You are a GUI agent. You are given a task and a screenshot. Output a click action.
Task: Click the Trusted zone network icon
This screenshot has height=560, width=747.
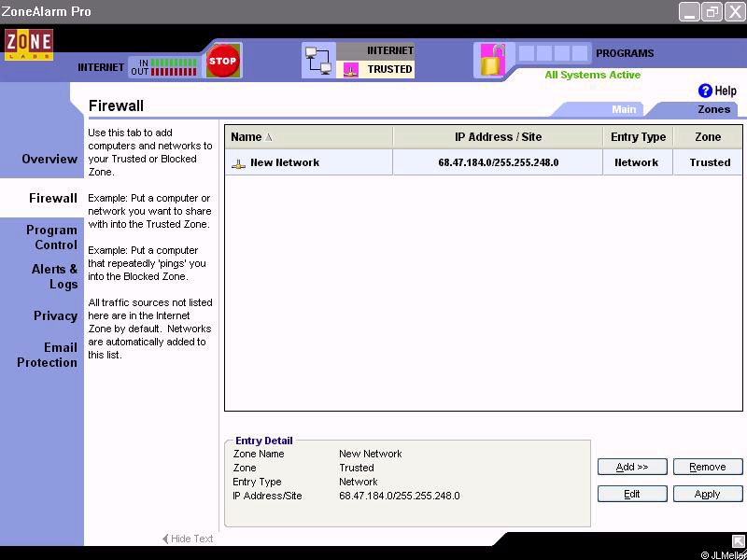(351, 70)
